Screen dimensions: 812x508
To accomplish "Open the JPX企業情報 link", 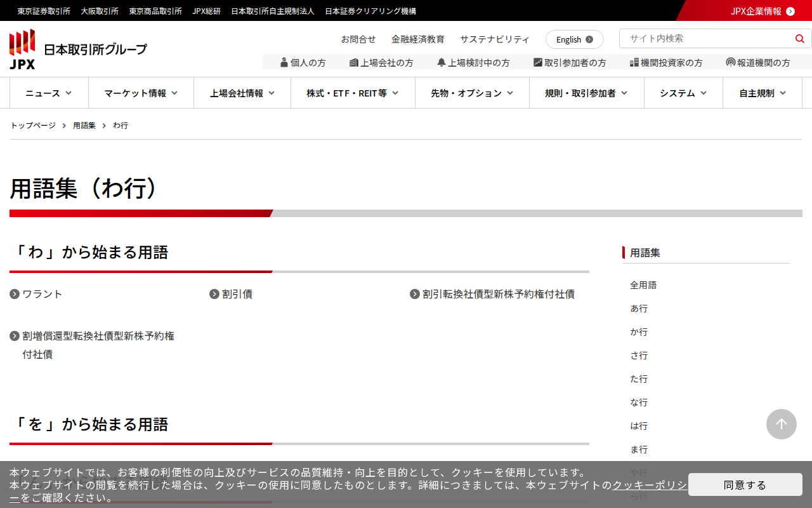I will pyautogui.click(x=756, y=11).
